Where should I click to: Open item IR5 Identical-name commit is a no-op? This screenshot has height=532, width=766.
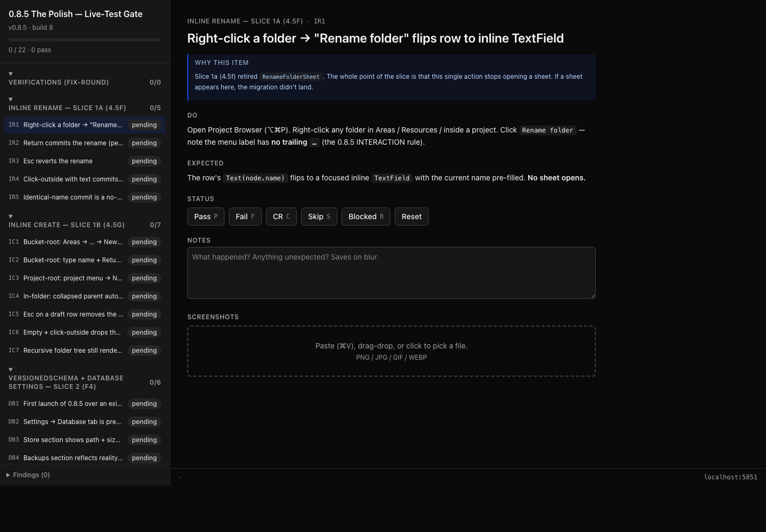click(x=85, y=197)
